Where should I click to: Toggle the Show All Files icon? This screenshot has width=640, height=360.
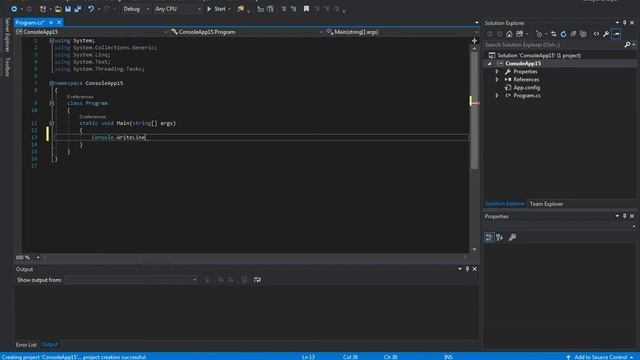583,34
